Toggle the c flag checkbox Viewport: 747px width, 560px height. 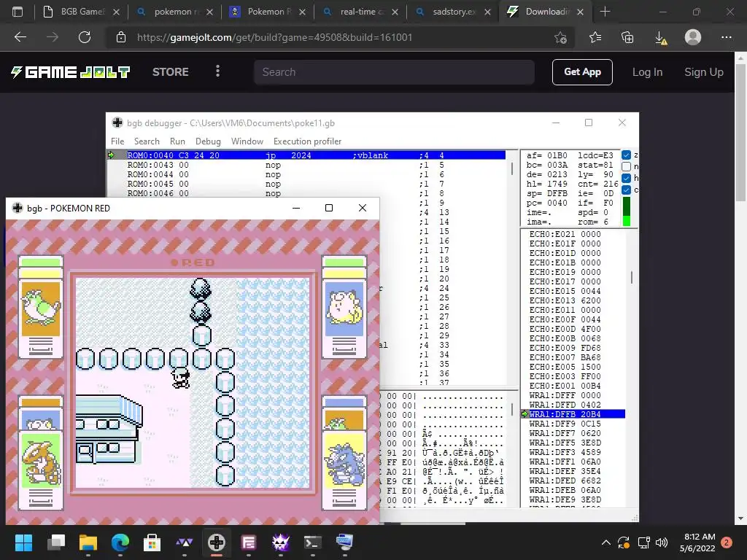pyautogui.click(x=627, y=190)
